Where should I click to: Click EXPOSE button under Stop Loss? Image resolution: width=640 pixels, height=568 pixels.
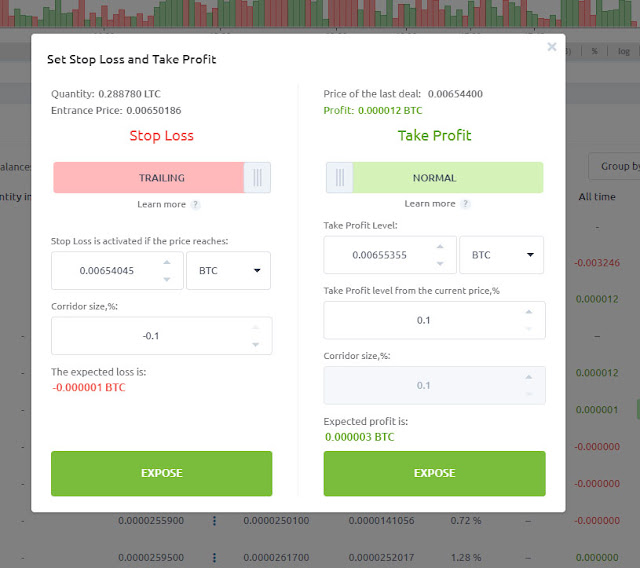(x=162, y=473)
